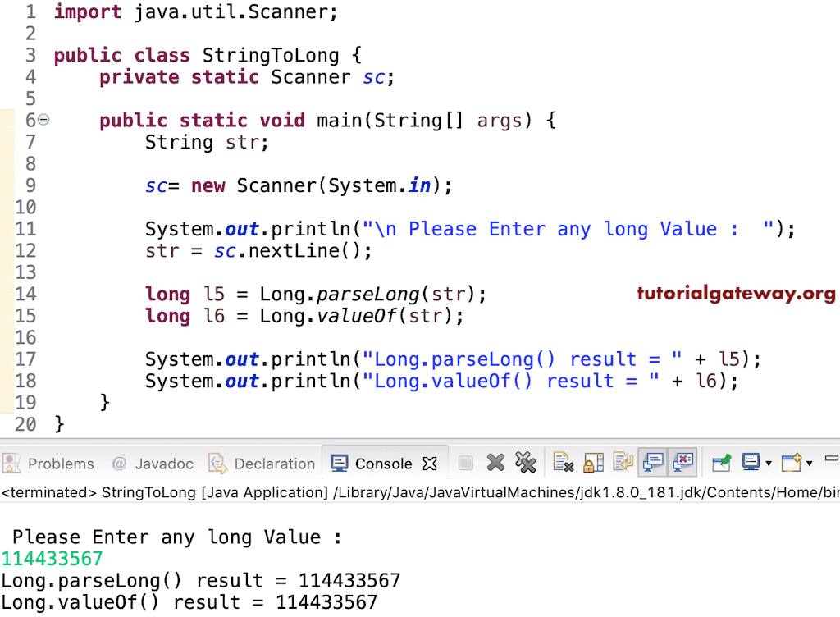Open the Declaration view icon

[x=215, y=463]
